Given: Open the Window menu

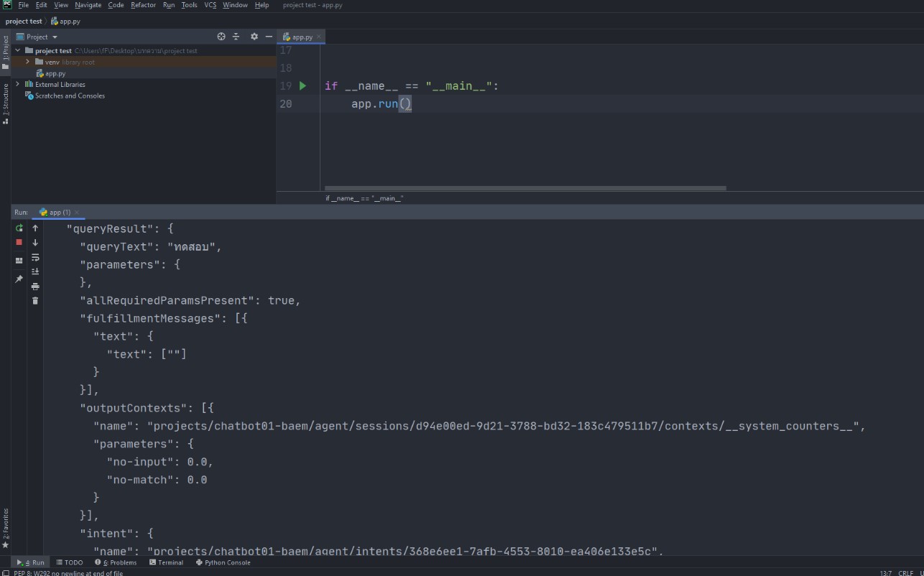Looking at the screenshot, I should tap(235, 4).
